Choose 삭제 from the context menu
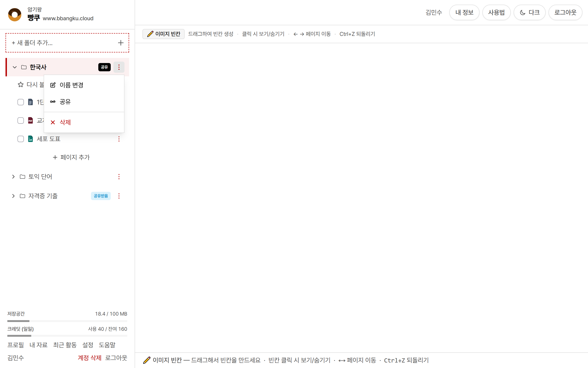The width and height of the screenshot is (588, 368). pyautogui.click(x=84, y=122)
